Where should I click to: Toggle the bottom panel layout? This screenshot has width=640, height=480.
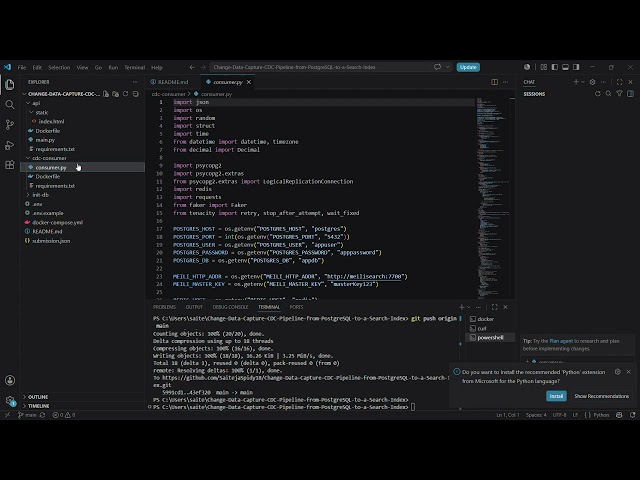[x=565, y=67]
